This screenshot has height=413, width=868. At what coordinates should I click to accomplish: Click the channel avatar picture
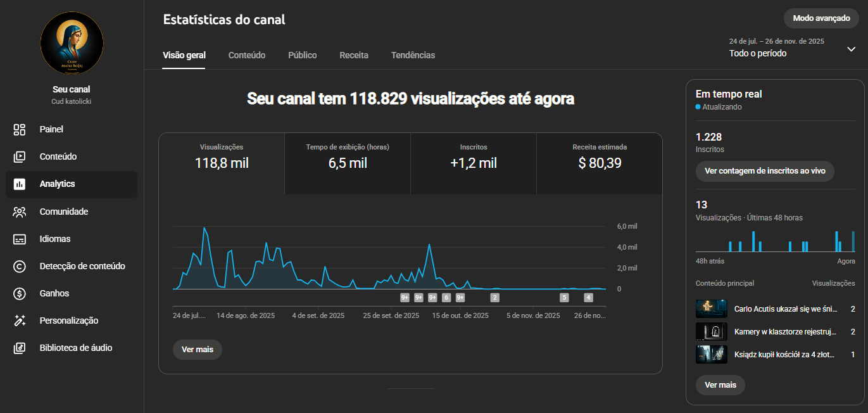pos(72,43)
